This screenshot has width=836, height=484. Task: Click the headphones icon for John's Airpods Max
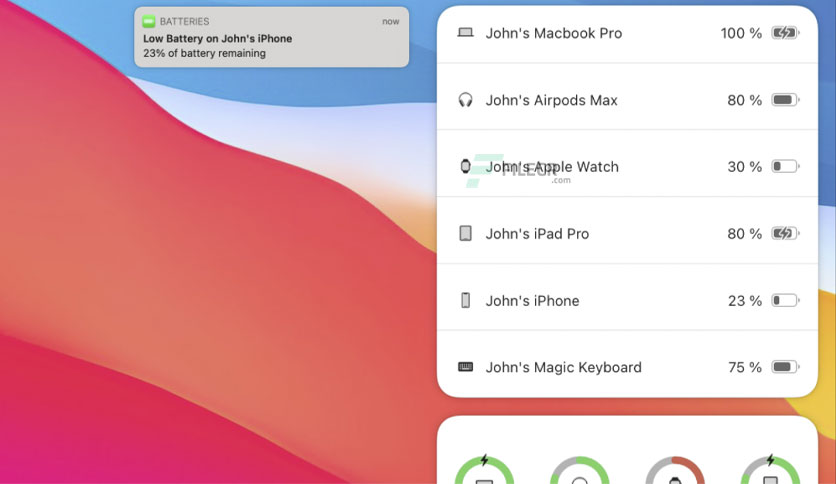[x=465, y=100]
